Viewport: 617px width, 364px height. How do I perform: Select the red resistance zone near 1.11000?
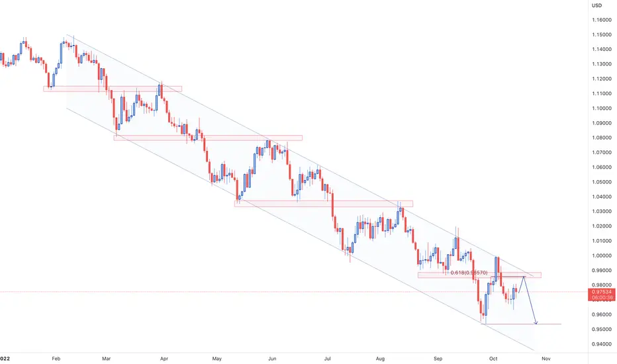pos(113,89)
